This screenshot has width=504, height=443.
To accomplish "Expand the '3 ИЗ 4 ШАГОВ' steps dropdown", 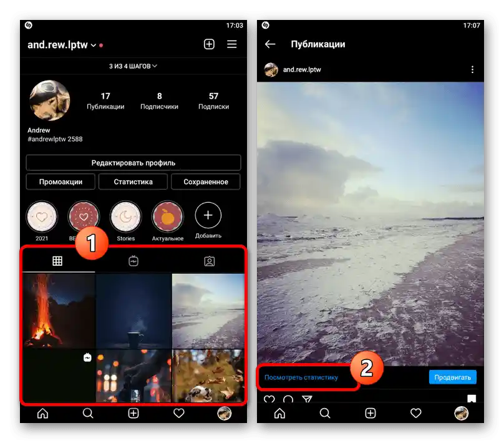I will point(133,66).
